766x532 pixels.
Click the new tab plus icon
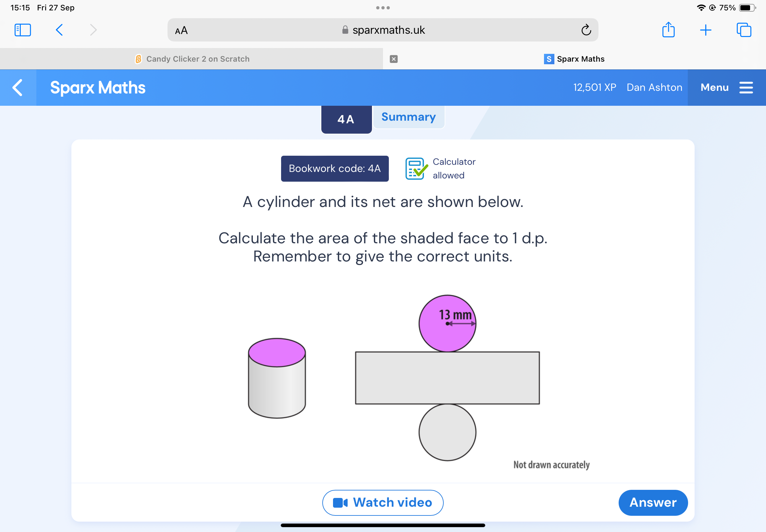[705, 30]
